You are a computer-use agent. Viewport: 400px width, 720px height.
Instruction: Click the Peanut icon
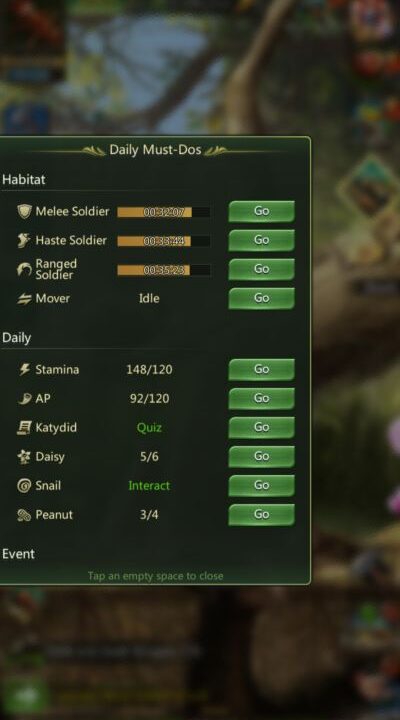click(24, 515)
